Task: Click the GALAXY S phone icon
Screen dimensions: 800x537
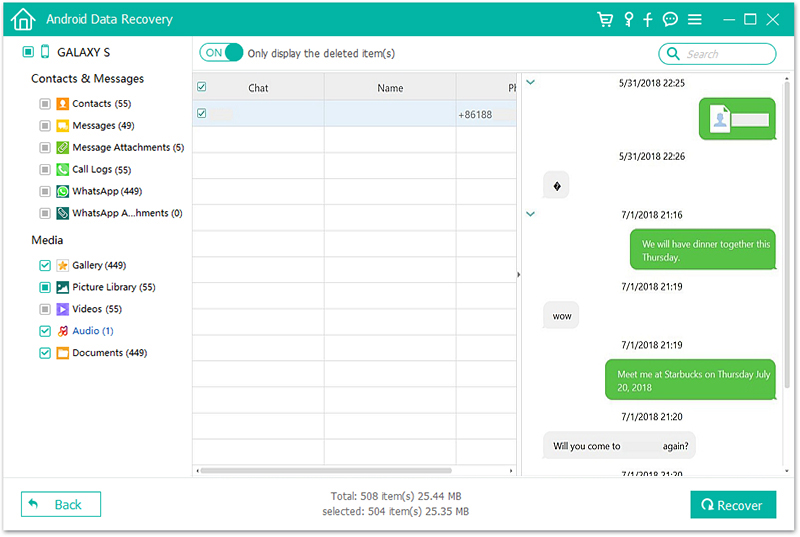Action: (x=45, y=52)
